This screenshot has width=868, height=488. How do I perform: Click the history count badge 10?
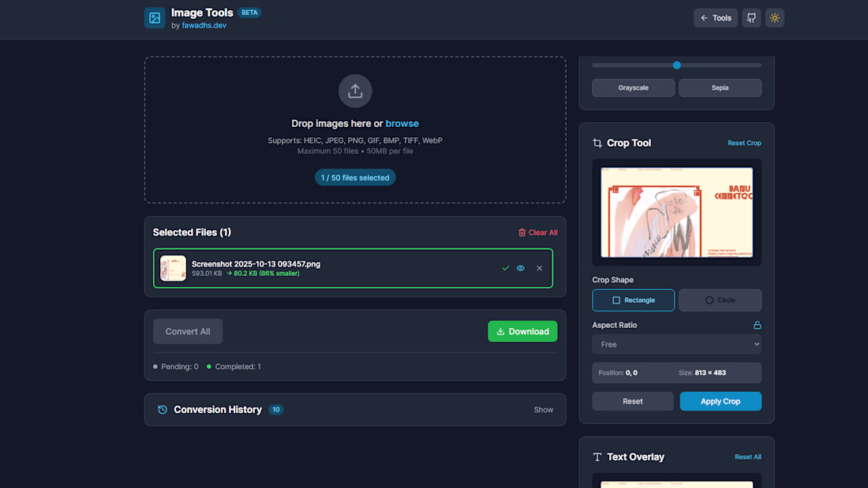point(275,409)
